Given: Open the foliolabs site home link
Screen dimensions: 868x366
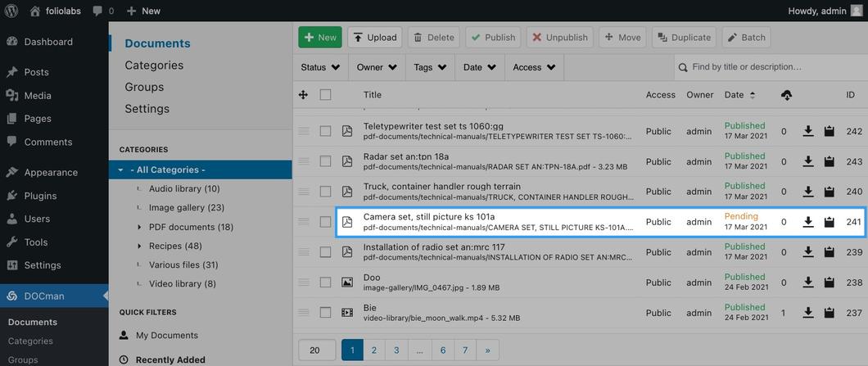Looking at the screenshot, I should [56, 11].
